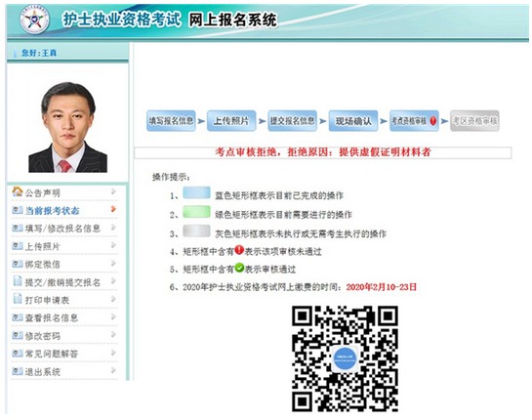This screenshot has width=532, height=420.
Task: Select 提交/撤销提交报名 menu item
Action: click(62, 282)
